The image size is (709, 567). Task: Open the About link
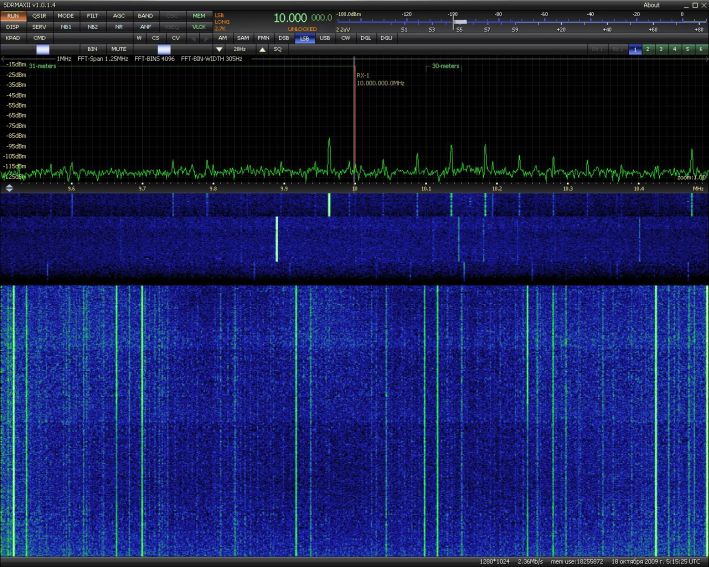[x=652, y=5]
